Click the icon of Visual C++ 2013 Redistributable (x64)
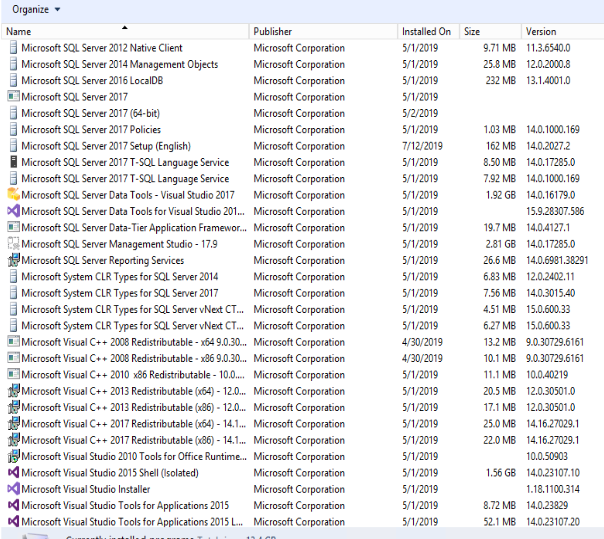This screenshot has width=604, height=539. pyautogui.click(x=13, y=391)
